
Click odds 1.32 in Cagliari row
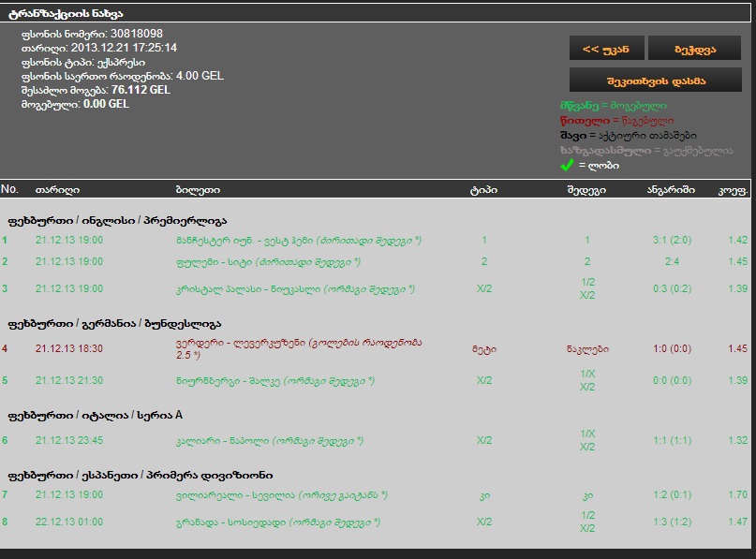(x=737, y=440)
